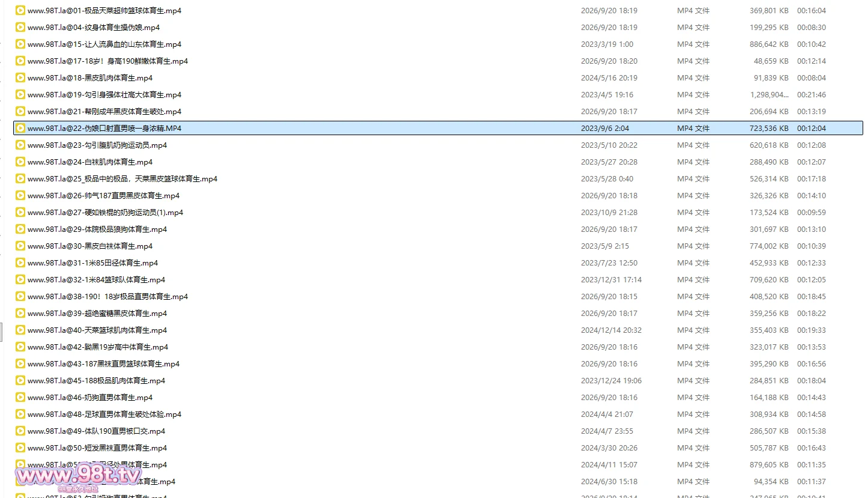Click the MP4 文件 type of file @31
Viewport: 868px width, 498px height.
(693, 263)
